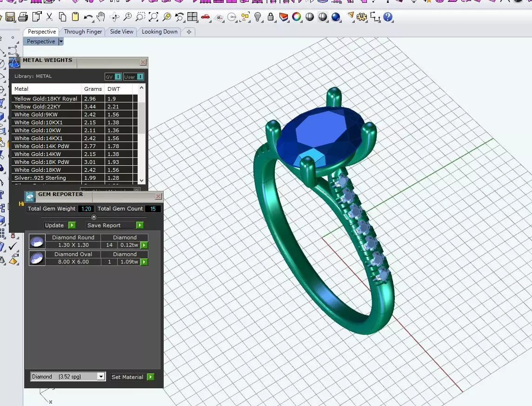The height and width of the screenshot is (406, 532).
Task: Click the Diamond Round gem thumbnail
Action: (37, 242)
